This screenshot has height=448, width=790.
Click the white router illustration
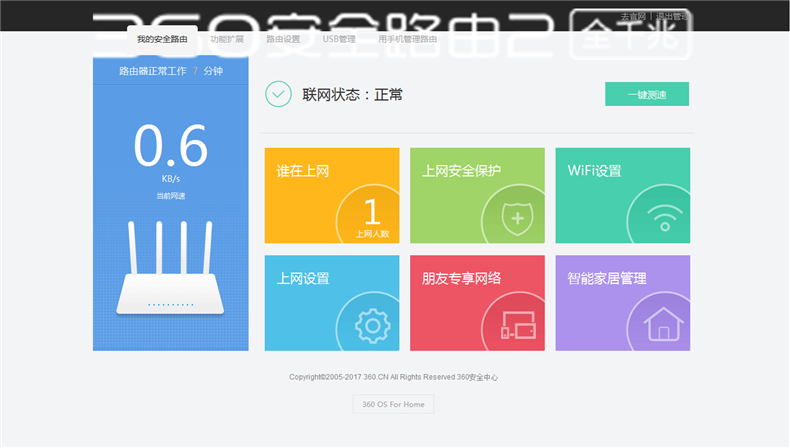(x=170, y=268)
